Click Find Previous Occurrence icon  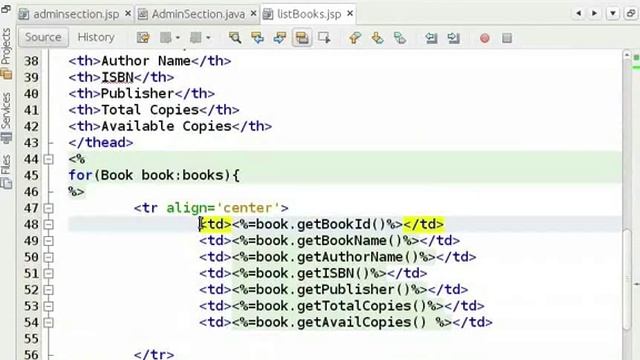(x=257, y=38)
